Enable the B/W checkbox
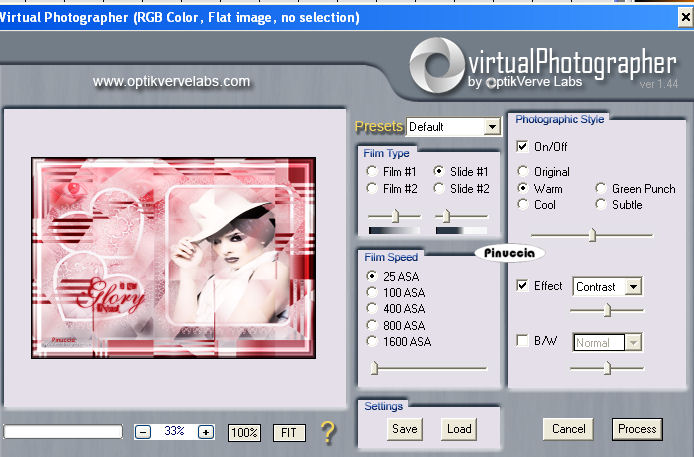The image size is (694, 457). tap(522, 341)
